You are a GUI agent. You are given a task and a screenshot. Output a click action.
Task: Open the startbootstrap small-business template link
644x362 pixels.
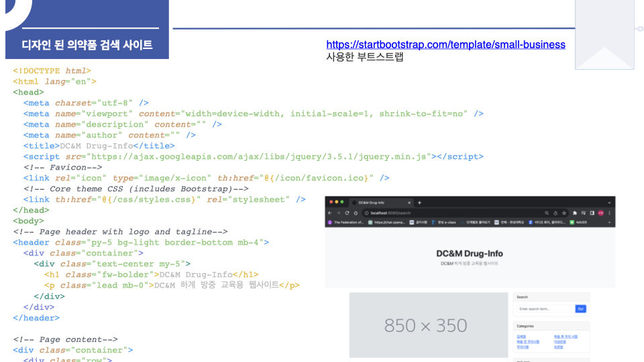click(445, 44)
